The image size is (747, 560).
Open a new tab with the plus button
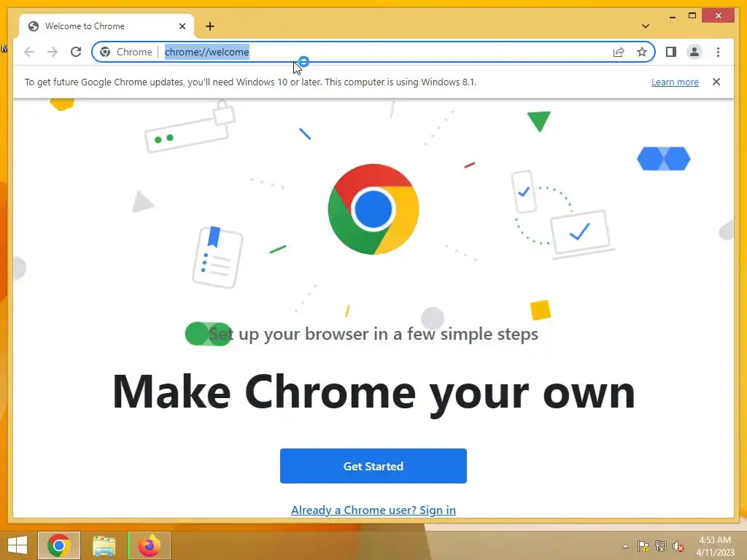pyautogui.click(x=210, y=26)
